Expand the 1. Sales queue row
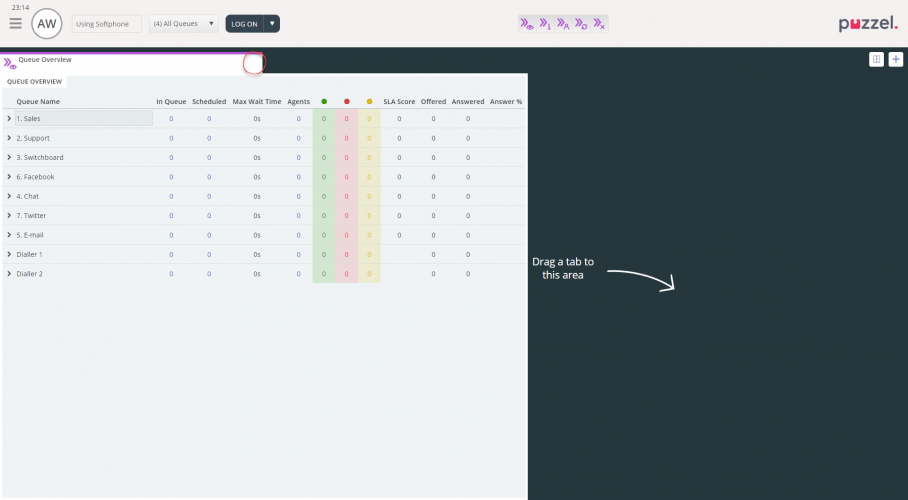 pyautogui.click(x=9, y=119)
